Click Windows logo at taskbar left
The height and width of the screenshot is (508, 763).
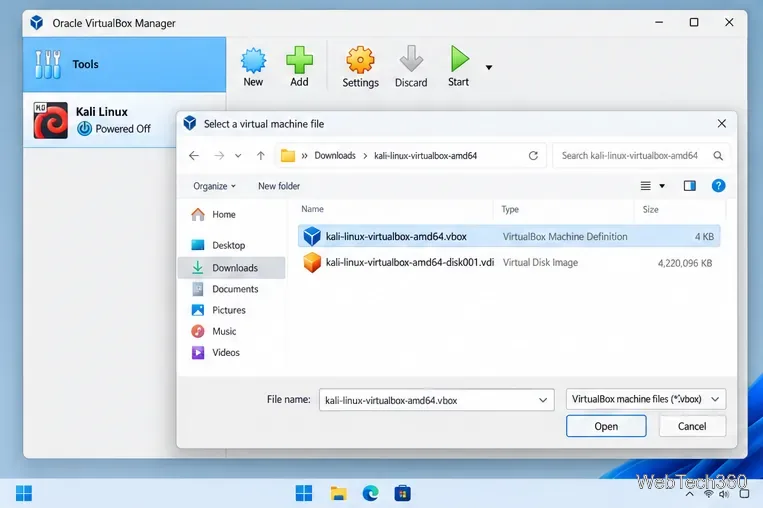pyautogui.click(x=23, y=493)
